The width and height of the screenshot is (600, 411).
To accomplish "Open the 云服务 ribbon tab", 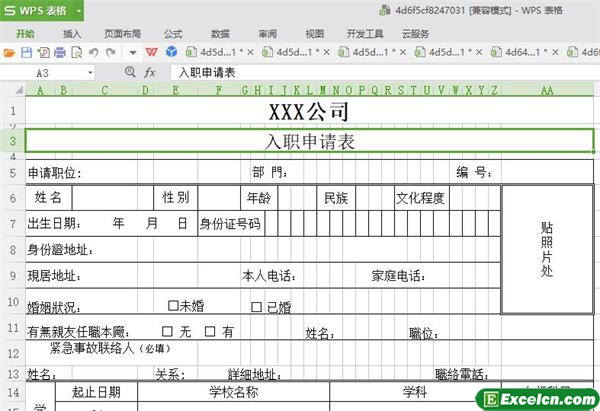I will [x=415, y=34].
